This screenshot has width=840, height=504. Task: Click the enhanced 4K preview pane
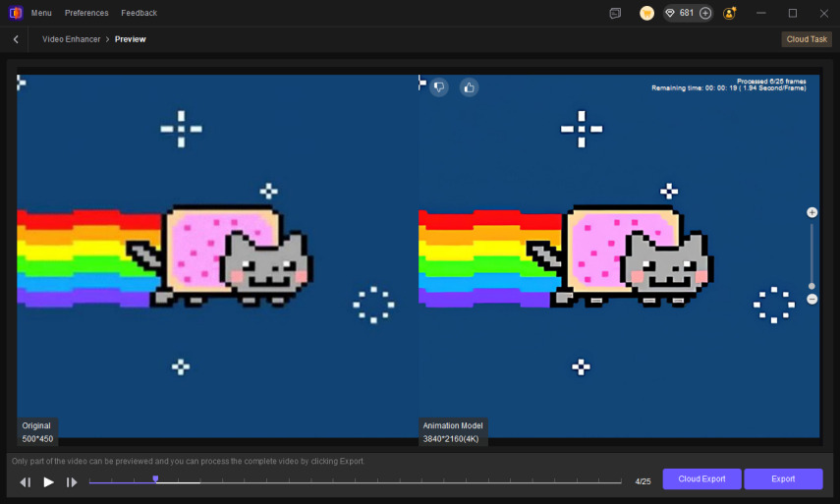[x=619, y=256]
